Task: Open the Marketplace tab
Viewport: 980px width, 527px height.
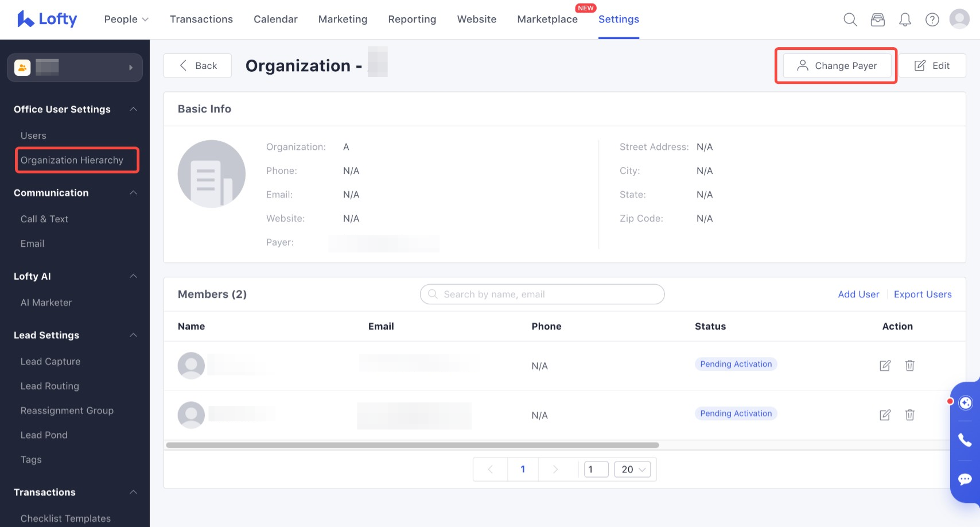Action: [x=547, y=20]
